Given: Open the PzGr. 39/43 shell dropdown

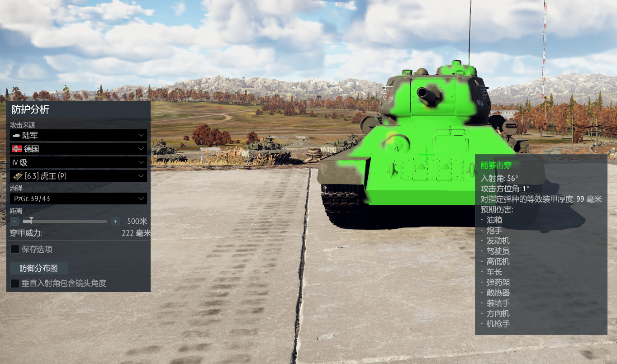Looking at the screenshot, I should point(78,199).
